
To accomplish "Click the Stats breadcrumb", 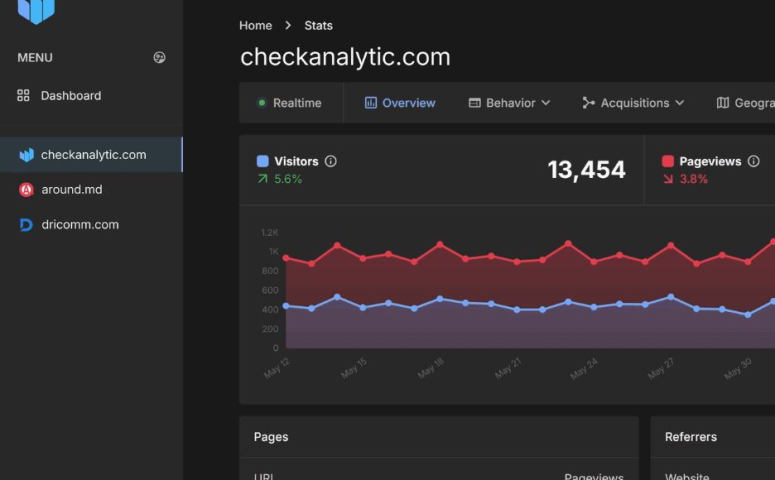I will point(318,26).
